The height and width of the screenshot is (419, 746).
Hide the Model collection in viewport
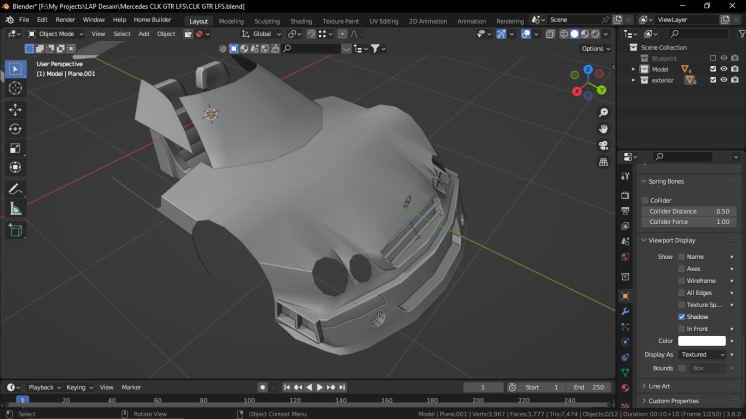[724, 69]
